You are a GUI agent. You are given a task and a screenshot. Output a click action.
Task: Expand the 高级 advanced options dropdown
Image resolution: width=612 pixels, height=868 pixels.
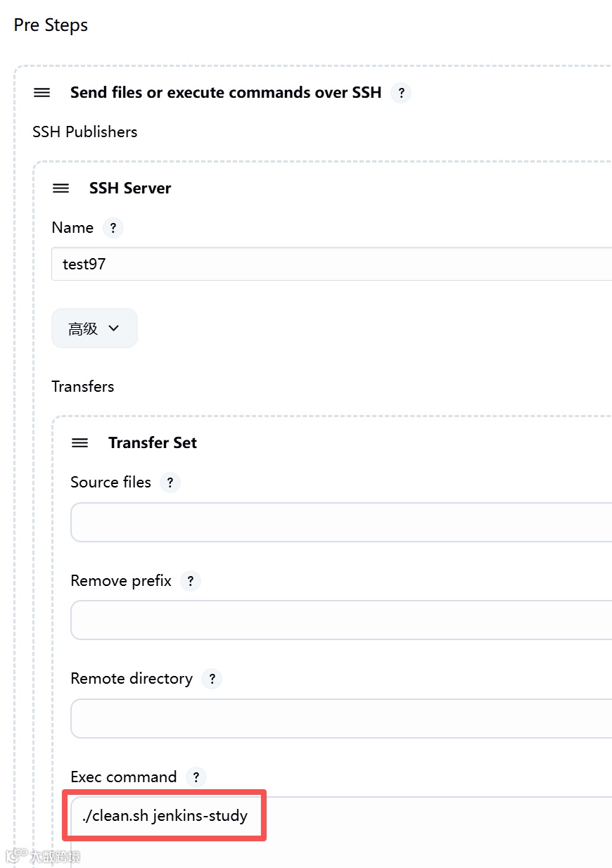coord(94,328)
